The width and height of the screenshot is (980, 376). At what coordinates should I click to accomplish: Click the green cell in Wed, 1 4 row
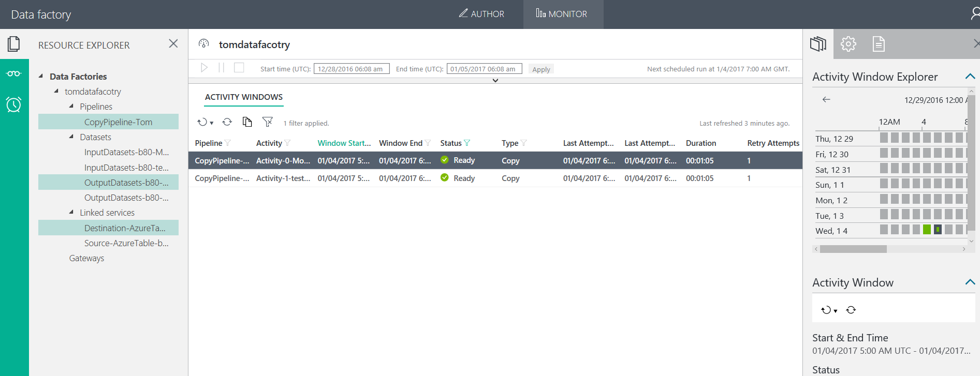click(927, 230)
